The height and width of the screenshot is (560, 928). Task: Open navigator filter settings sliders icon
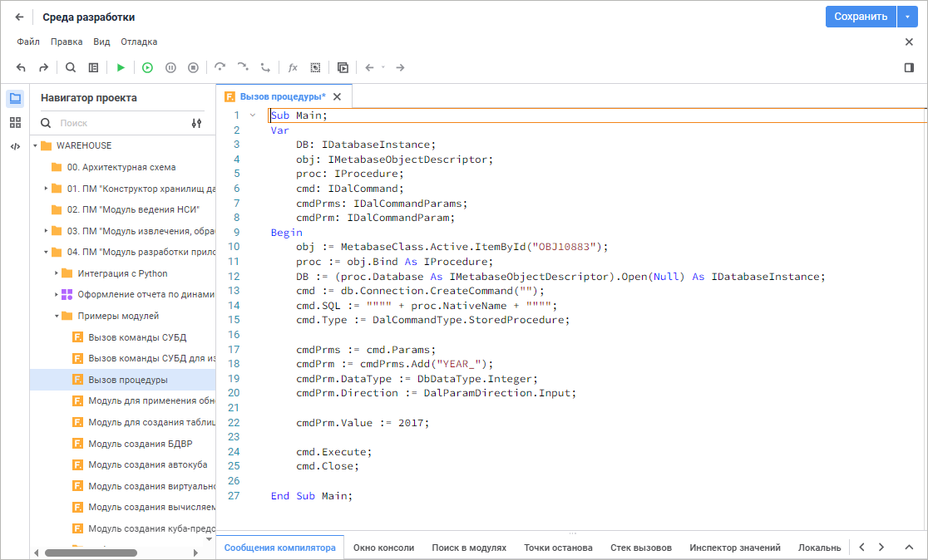[196, 123]
